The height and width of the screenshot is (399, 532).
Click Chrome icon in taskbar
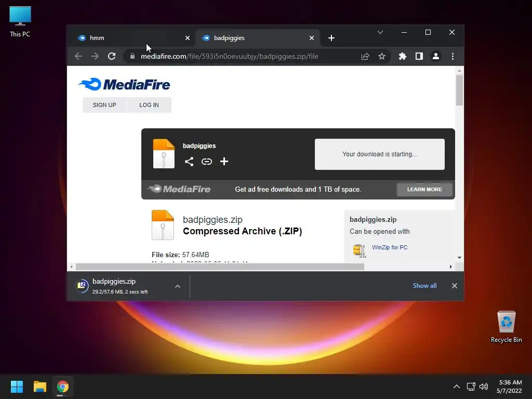click(x=62, y=387)
